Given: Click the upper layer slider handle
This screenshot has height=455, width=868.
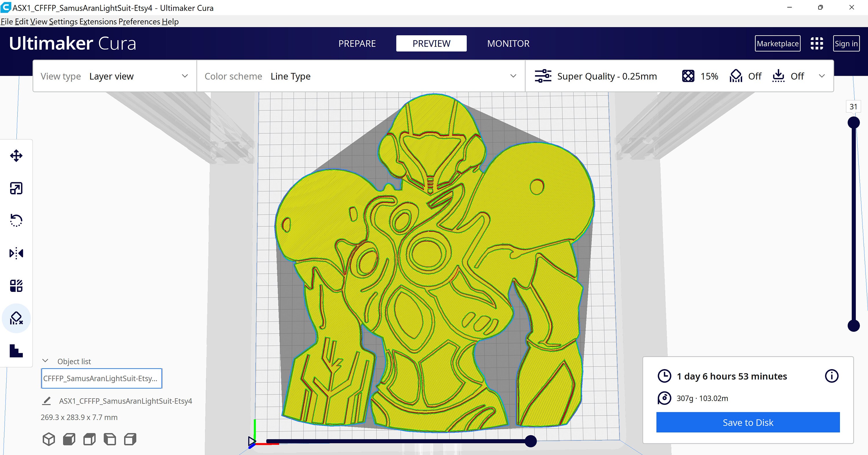Looking at the screenshot, I should pyautogui.click(x=854, y=123).
